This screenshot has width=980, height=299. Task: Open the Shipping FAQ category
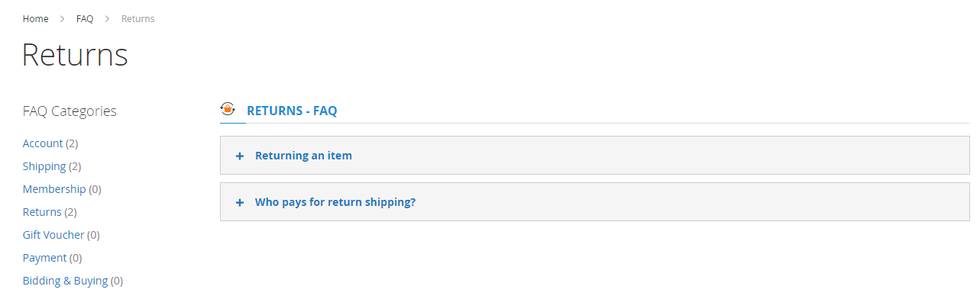(x=44, y=166)
